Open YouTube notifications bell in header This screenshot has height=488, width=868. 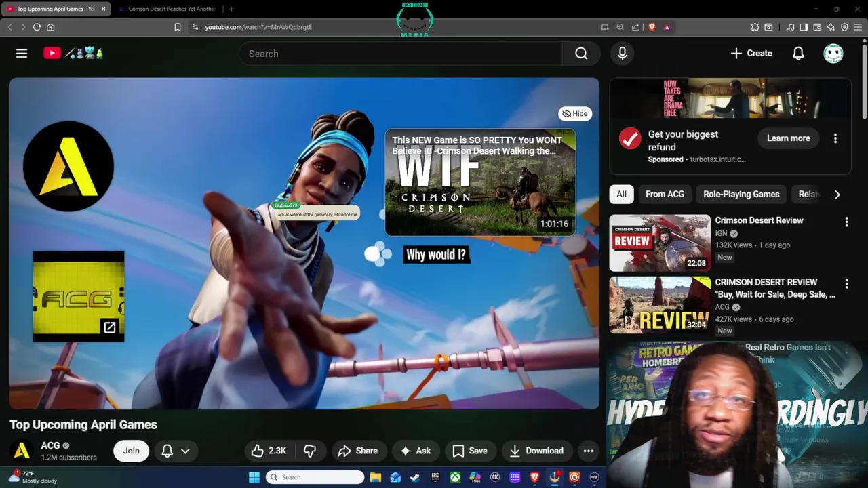click(798, 54)
